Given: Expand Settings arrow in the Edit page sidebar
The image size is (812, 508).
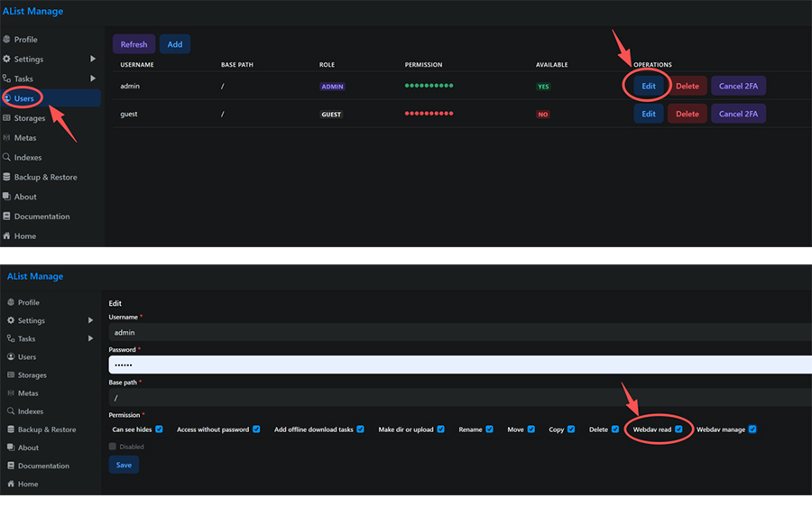Looking at the screenshot, I should (90, 320).
